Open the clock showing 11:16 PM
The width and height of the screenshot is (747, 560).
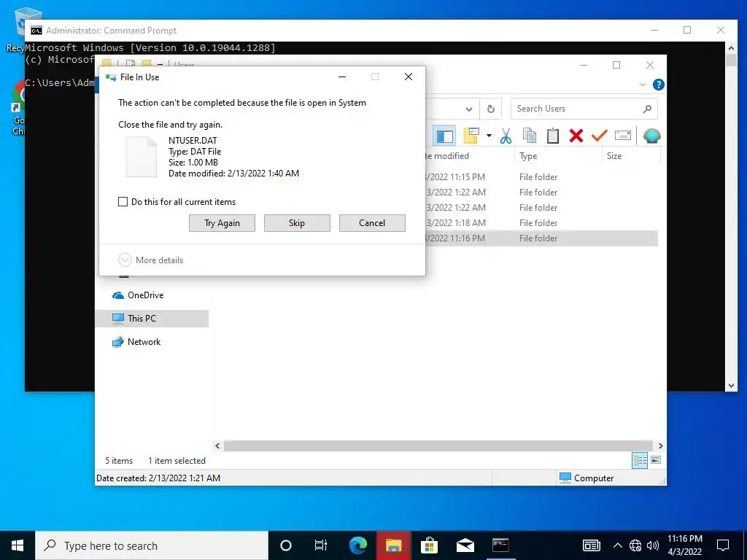pos(684,545)
